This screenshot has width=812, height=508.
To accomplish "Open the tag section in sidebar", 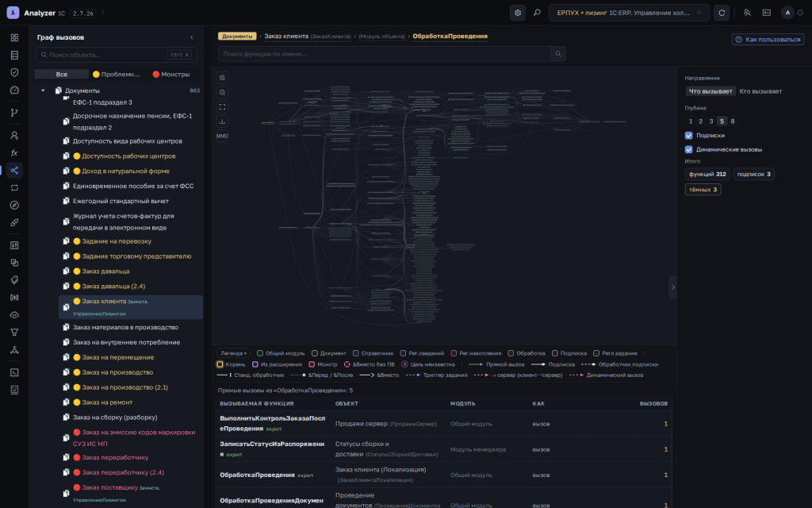I will tap(14, 280).
